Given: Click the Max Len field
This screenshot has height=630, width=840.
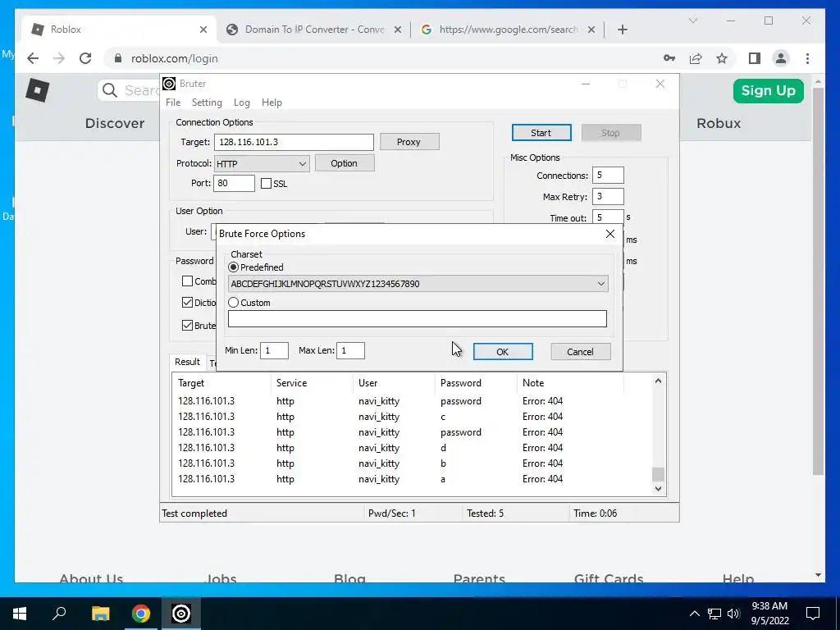Looking at the screenshot, I should coord(350,350).
